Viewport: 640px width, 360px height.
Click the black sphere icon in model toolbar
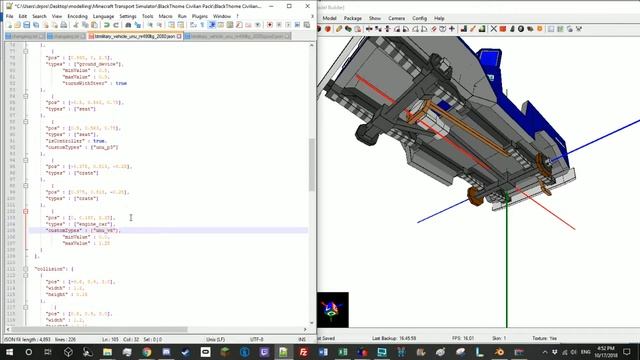pos(521,29)
